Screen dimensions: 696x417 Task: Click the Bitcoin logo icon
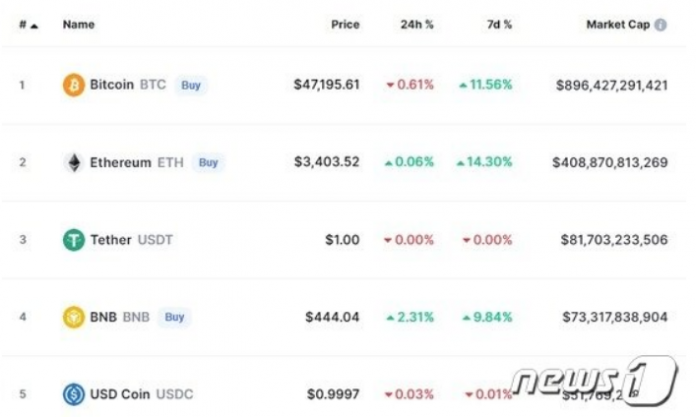pyautogui.click(x=74, y=85)
